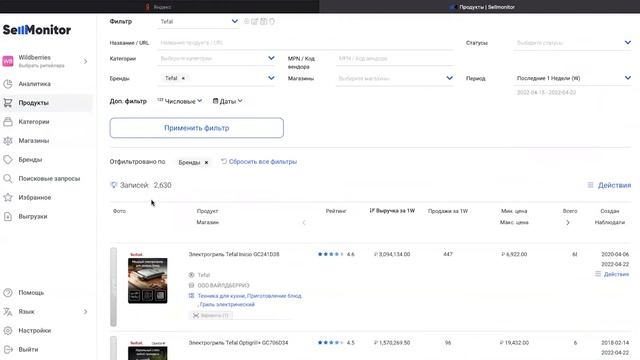Expand the Даты additional filter
Screen dimensions: 640x360
(x=228, y=101)
